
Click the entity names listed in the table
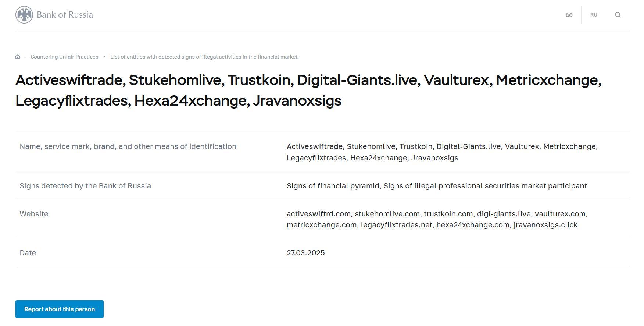click(442, 152)
